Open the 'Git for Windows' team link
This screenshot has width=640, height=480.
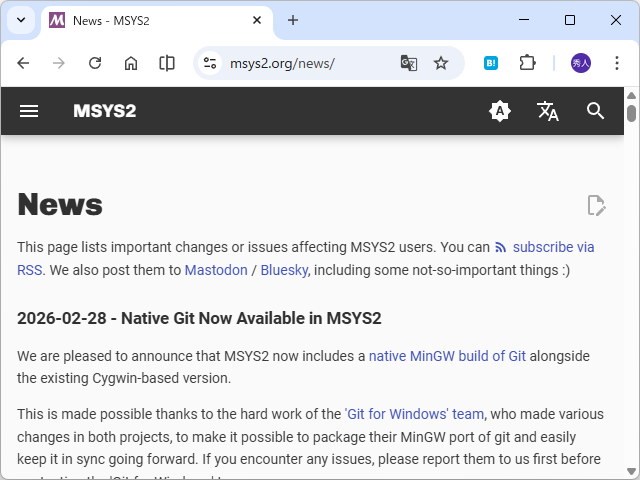(414, 414)
